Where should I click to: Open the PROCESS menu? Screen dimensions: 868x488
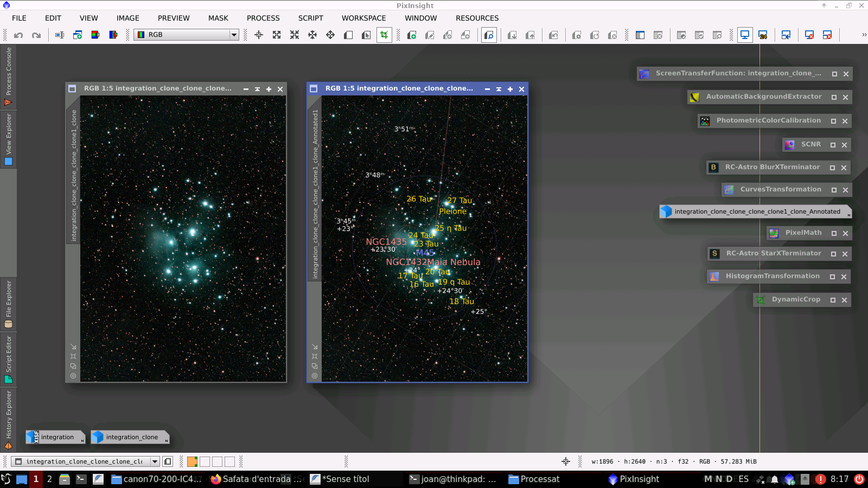click(x=263, y=18)
